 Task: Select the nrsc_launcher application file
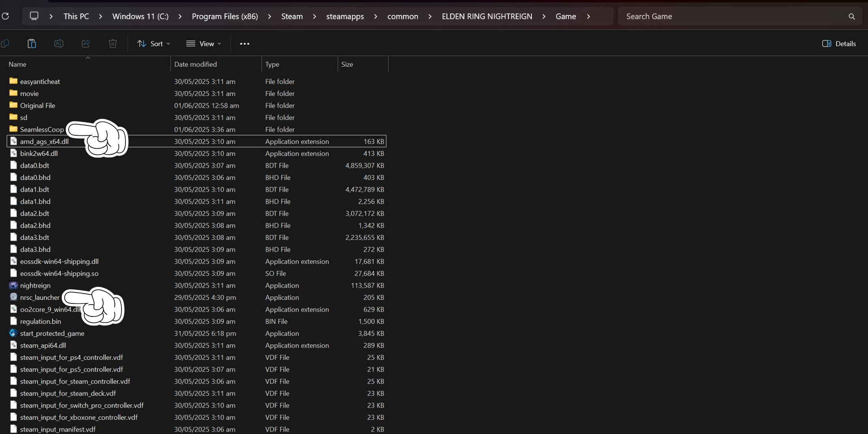coord(39,297)
